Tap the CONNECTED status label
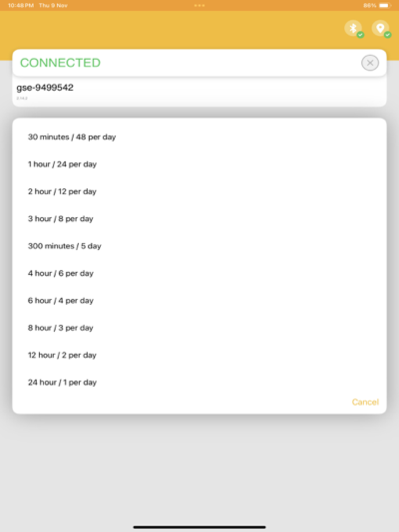 pos(60,63)
